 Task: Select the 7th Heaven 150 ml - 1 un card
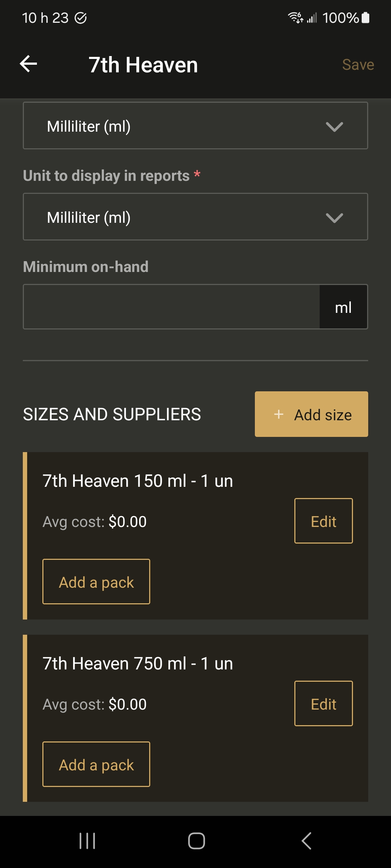pos(195,536)
